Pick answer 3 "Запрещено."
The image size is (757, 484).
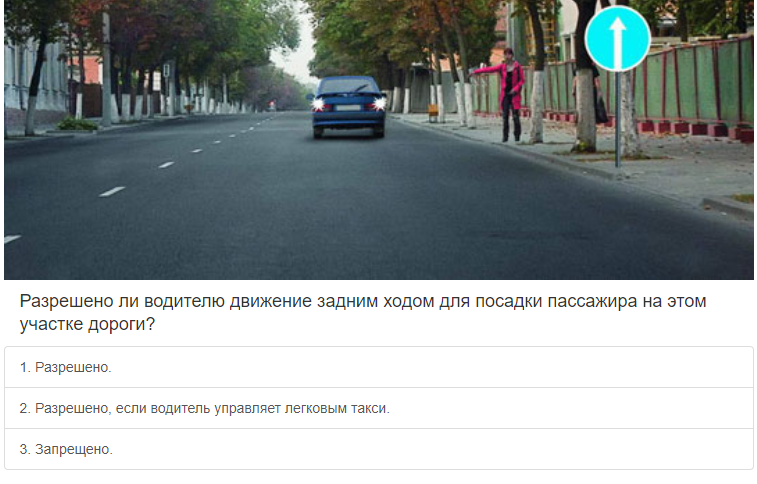click(378, 449)
